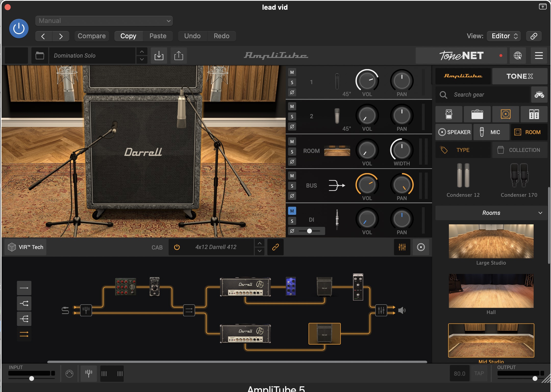The height and width of the screenshot is (392, 551).
Task: Solo the ROOM mic channel
Action: click(292, 152)
